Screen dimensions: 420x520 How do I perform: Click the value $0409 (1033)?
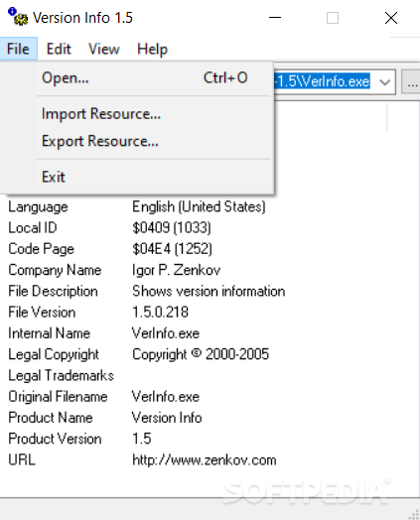172,228
